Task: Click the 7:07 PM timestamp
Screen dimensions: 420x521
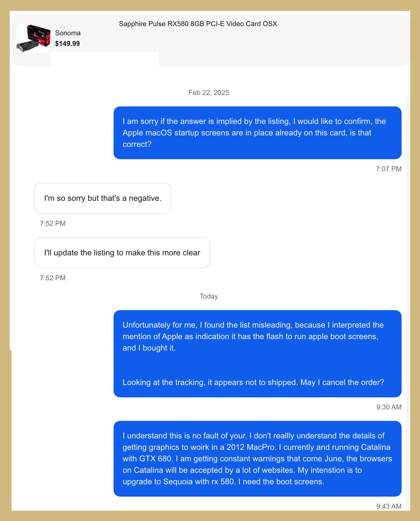Action: tap(388, 169)
